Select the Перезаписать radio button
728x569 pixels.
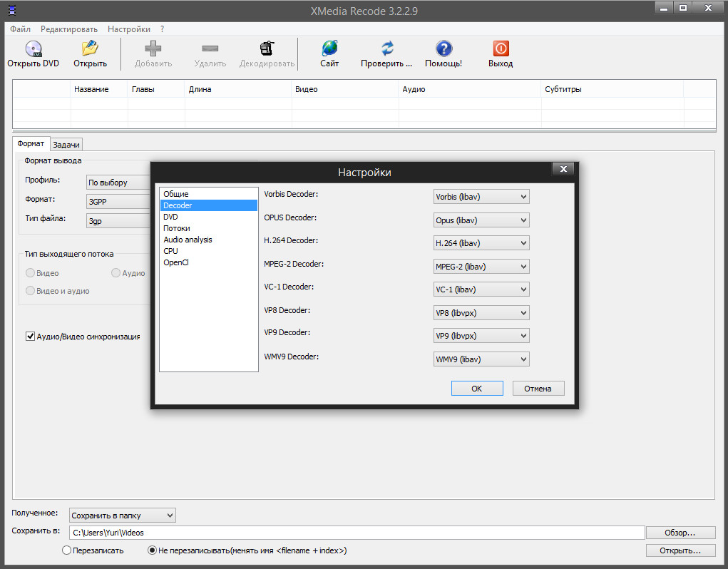click(x=66, y=550)
